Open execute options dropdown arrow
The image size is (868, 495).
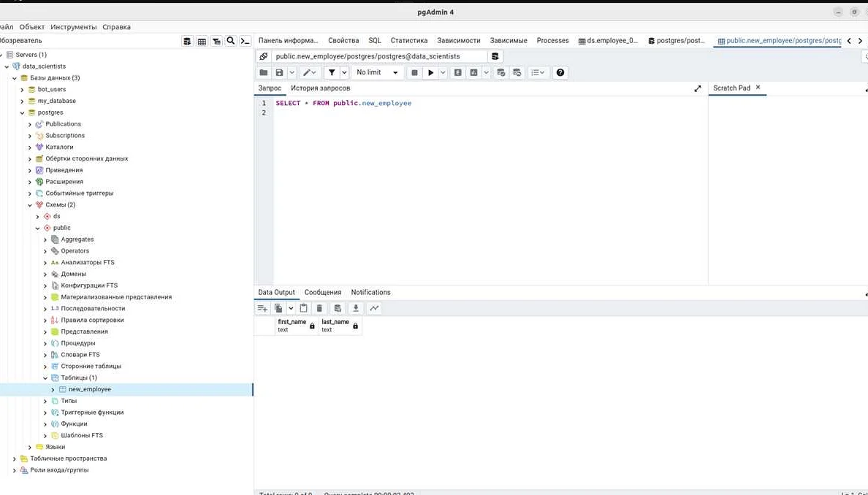(442, 72)
